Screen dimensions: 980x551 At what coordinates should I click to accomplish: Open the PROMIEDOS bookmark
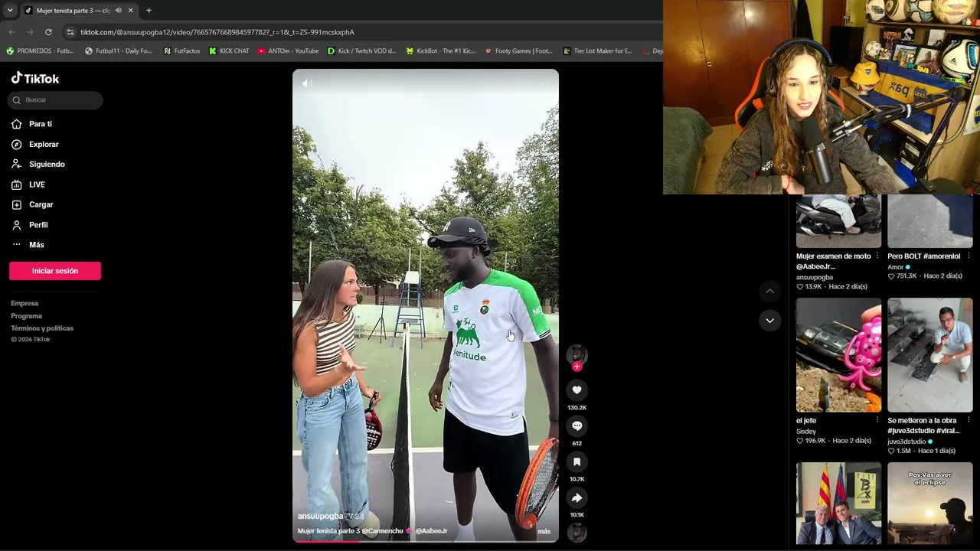click(40, 51)
